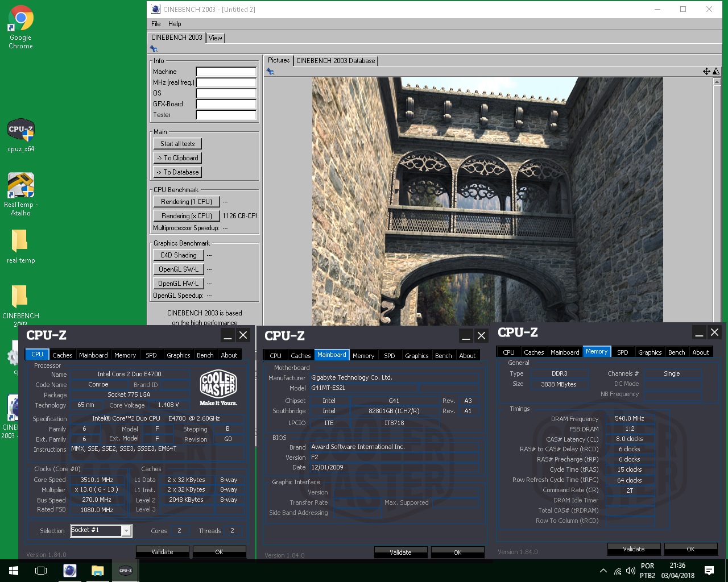Open Memory tab in first CPU-Z window

coord(125,355)
